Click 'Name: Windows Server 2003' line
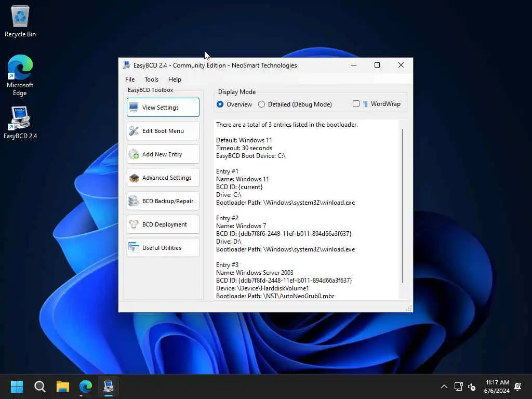Image resolution: width=532 pixels, height=399 pixels. tap(255, 273)
